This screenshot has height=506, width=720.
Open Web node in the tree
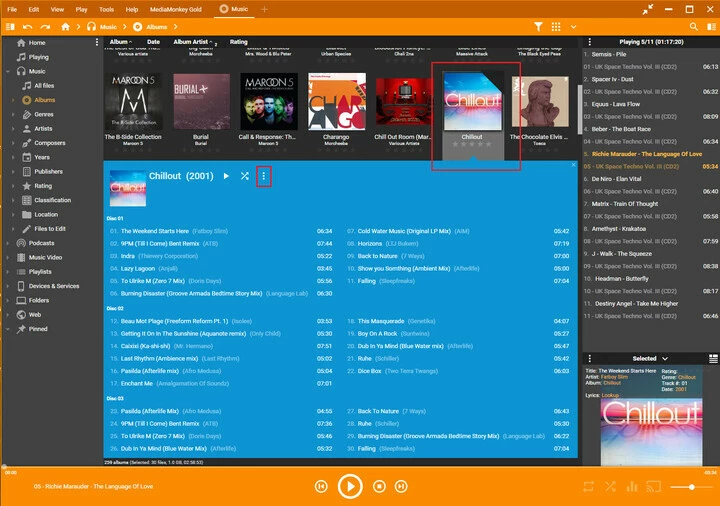(35, 315)
